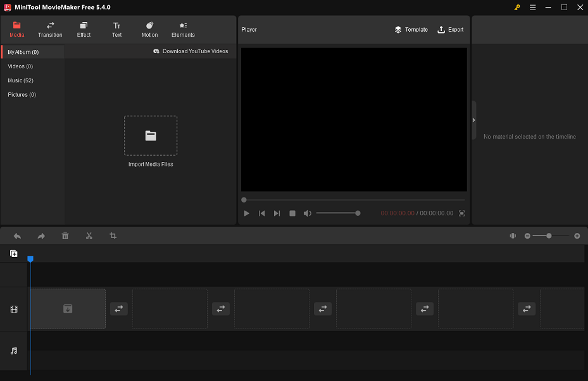Click the fifth transition slot icon
588x381 pixels.
(x=527, y=309)
